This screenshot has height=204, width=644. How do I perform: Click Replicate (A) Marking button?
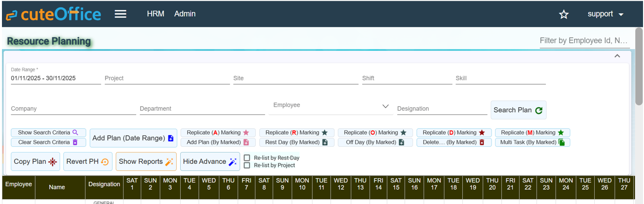218,133
